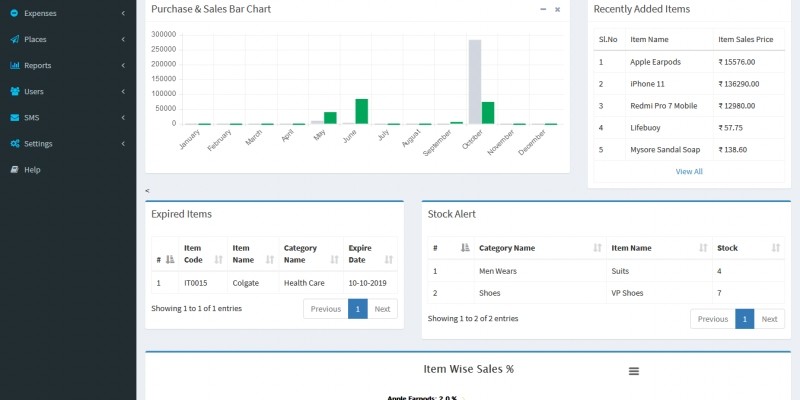Select page 1 in Expired Items pagination
Image resolution: width=800 pixels, height=400 pixels.
coord(358,309)
